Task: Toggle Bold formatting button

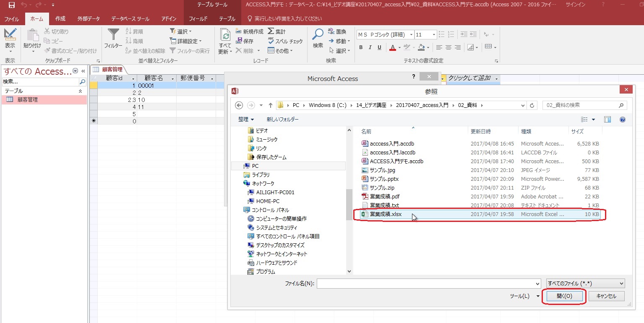Action: click(361, 47)
